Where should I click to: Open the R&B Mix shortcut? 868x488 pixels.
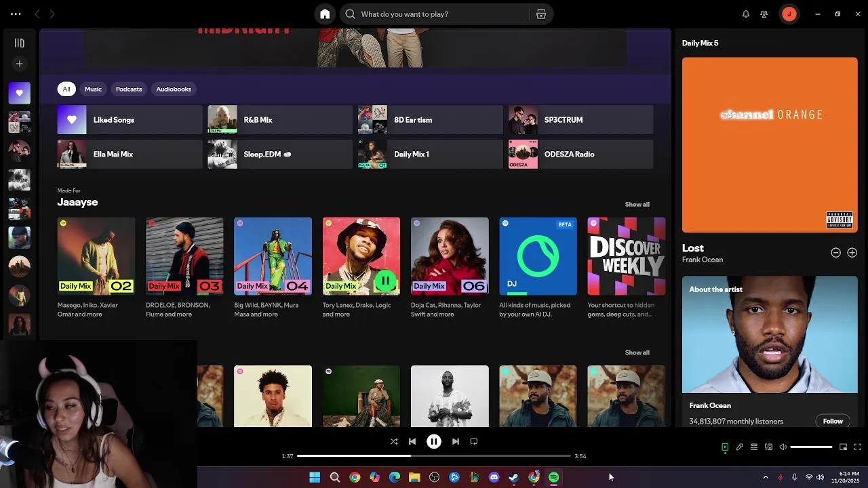(x=280, y=120)
